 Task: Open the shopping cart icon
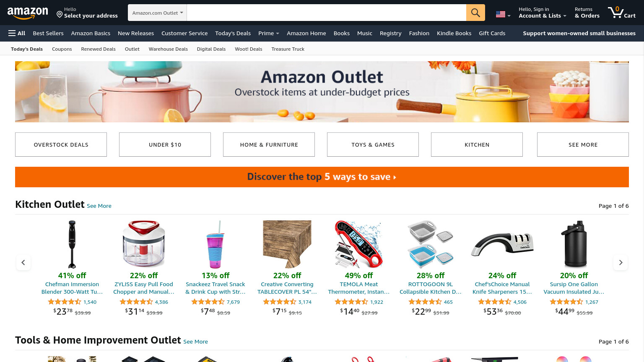[622, 12]
